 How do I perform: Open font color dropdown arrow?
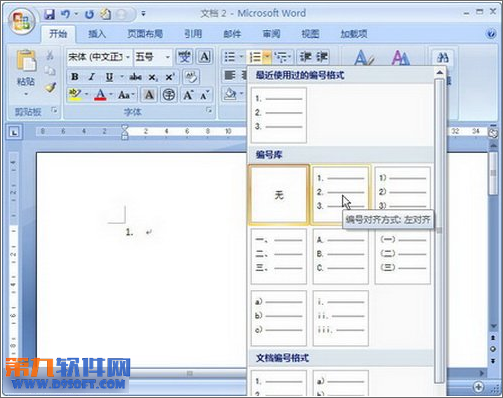(x=111, y=95)
